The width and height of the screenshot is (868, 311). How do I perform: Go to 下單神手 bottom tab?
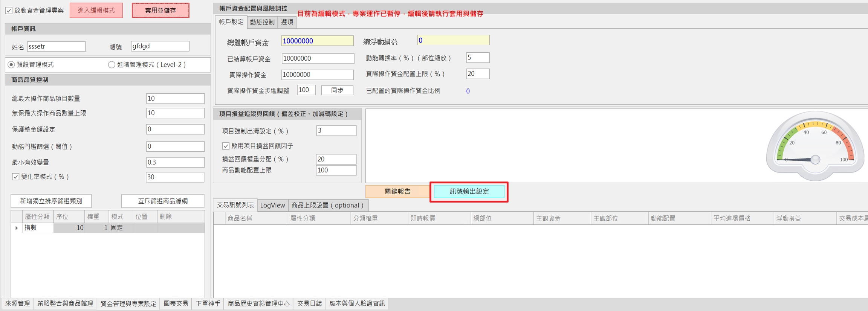208,303
